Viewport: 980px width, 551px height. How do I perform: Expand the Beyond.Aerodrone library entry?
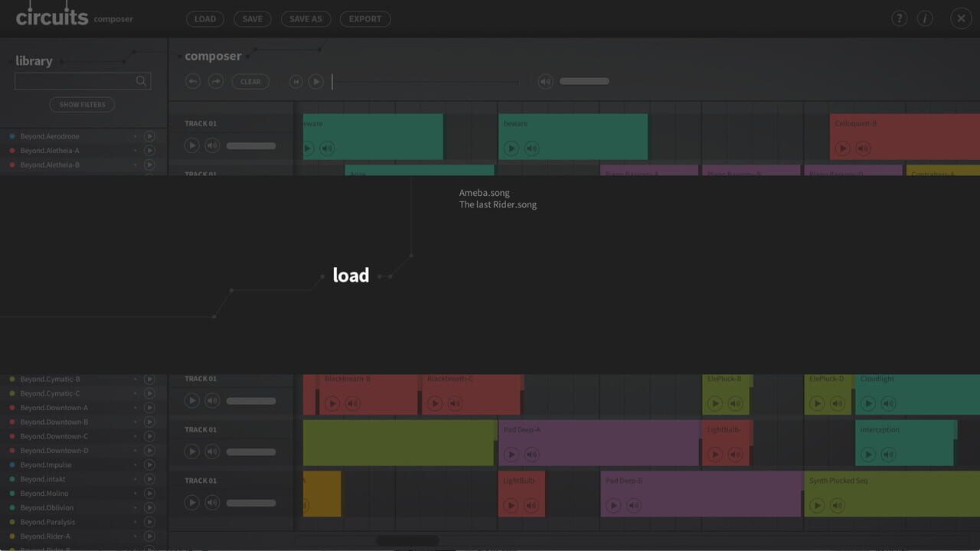click(x=135, y=136)
